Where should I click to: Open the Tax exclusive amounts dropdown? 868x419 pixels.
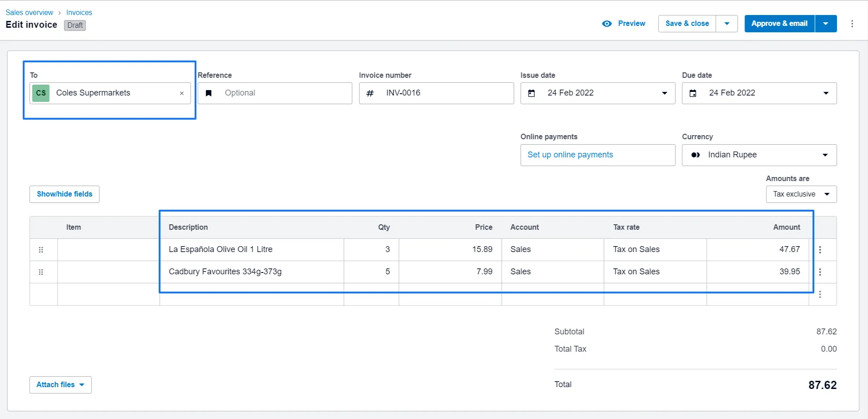[x=801, y=194]
